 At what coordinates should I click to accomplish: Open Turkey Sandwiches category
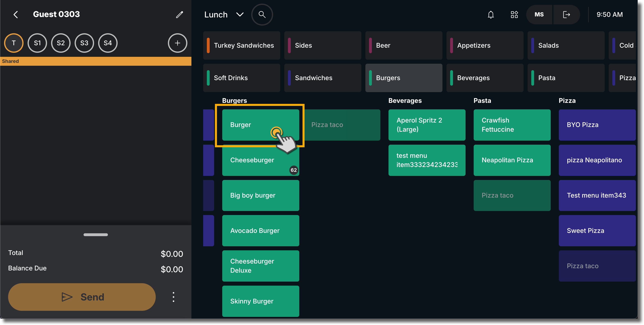tap(241, 45)
